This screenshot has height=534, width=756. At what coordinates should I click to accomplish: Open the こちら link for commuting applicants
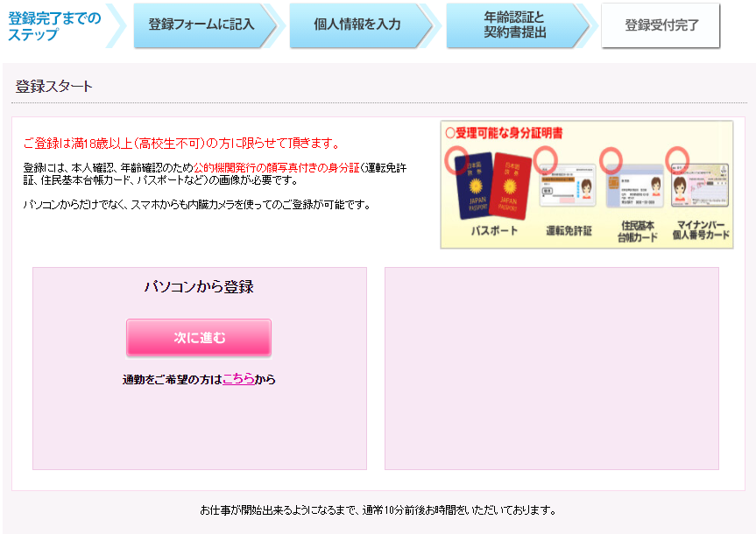click(238, 379)
